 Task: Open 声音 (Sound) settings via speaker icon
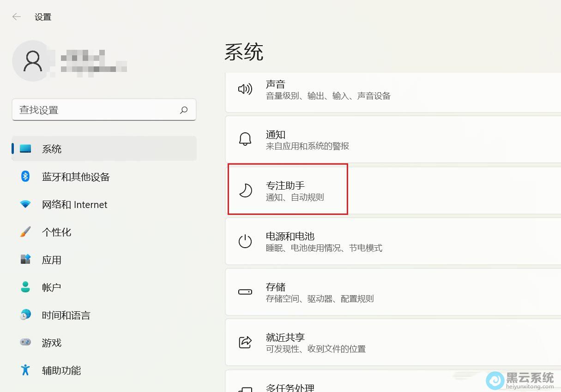click(245, 89)
